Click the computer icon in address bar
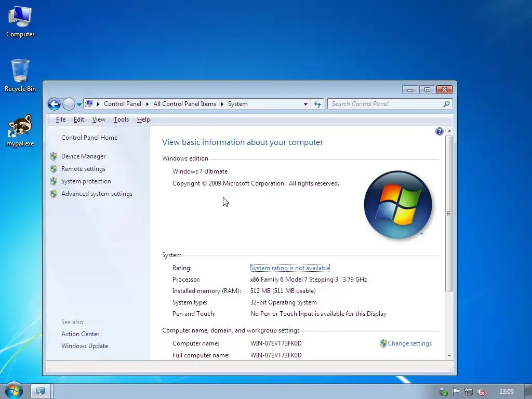 coord(89,104)
